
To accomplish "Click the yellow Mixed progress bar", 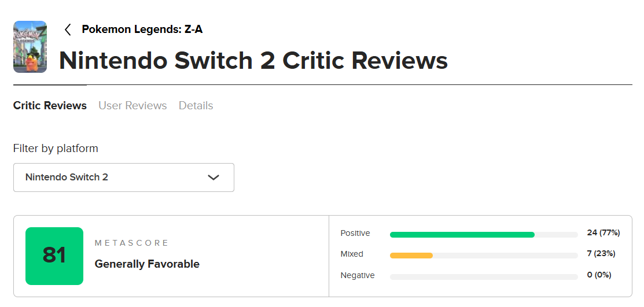I will tap(411, 256).
